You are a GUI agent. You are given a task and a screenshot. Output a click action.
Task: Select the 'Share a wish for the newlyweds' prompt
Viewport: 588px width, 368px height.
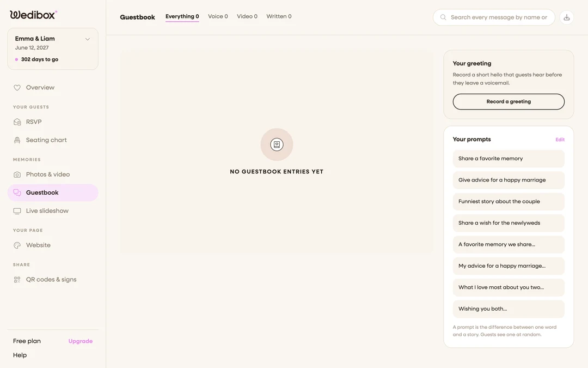[x=509, y=223]
